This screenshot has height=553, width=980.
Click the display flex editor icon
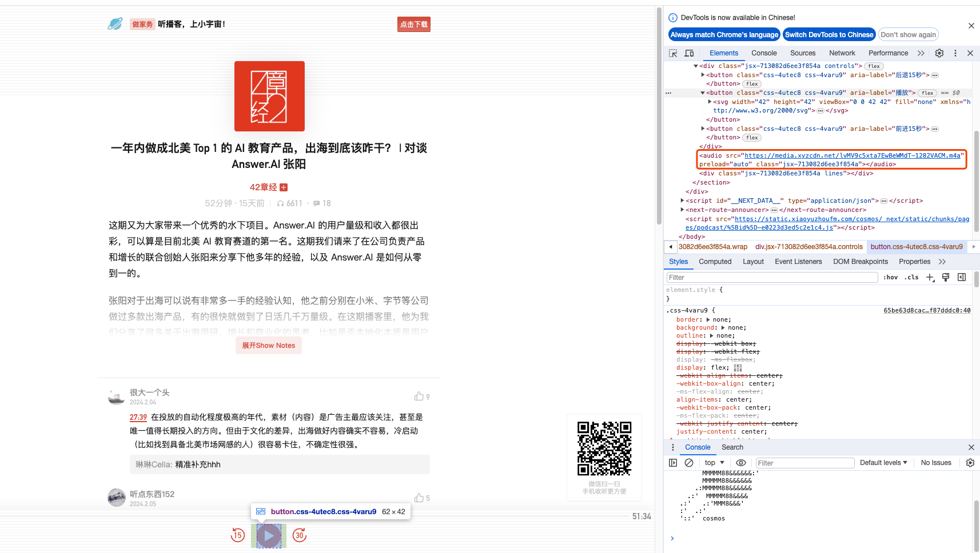[738, 368]
